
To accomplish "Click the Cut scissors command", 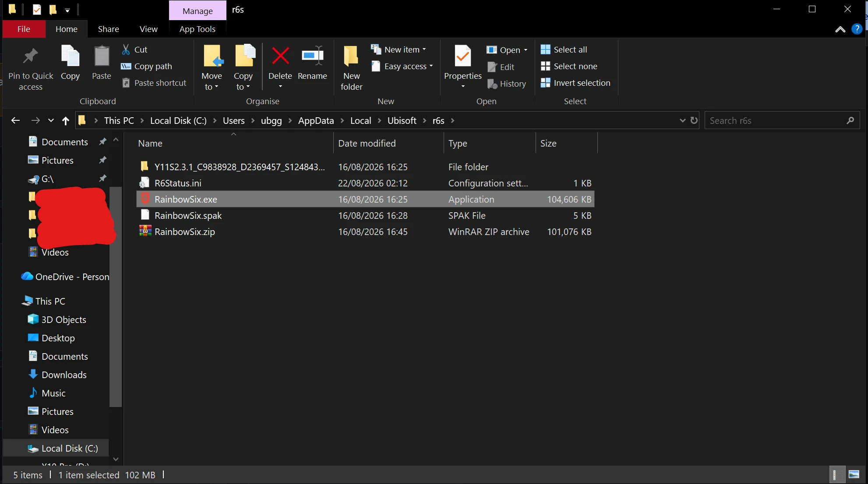I will (x=134, y=49).
